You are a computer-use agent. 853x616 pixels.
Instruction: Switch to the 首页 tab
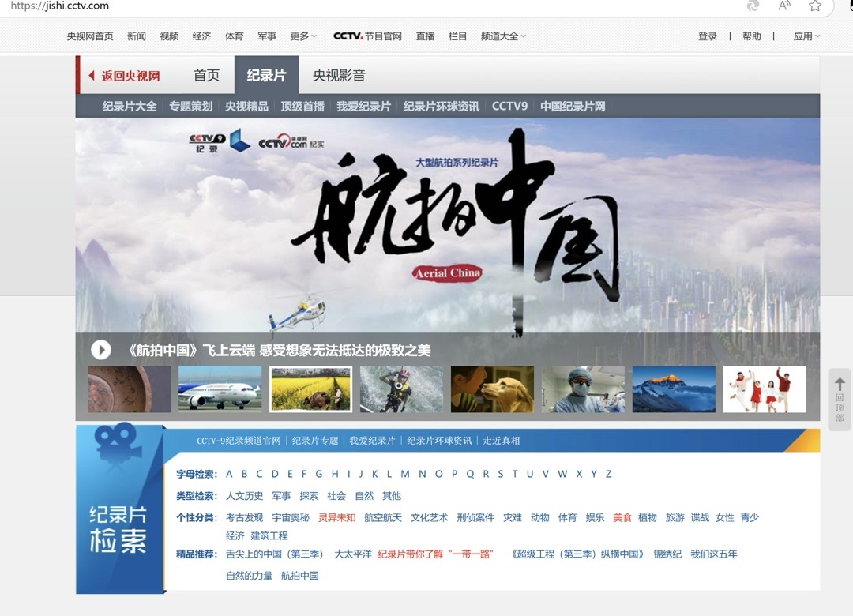coord(207,75)
